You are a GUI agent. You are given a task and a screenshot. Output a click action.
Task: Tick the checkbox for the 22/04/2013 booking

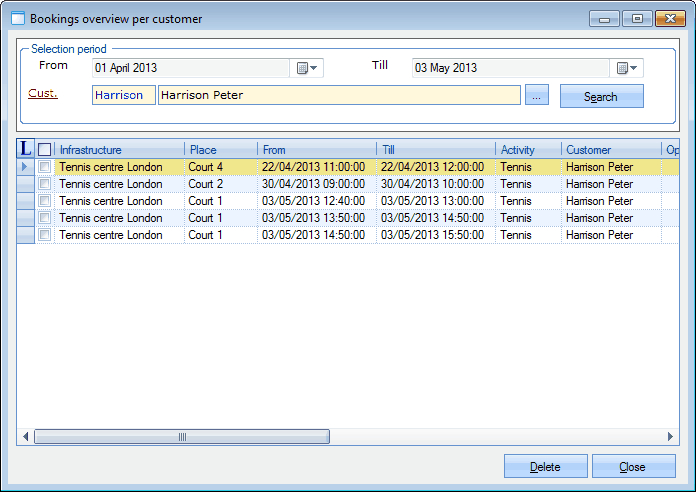[x=44, y=167]
